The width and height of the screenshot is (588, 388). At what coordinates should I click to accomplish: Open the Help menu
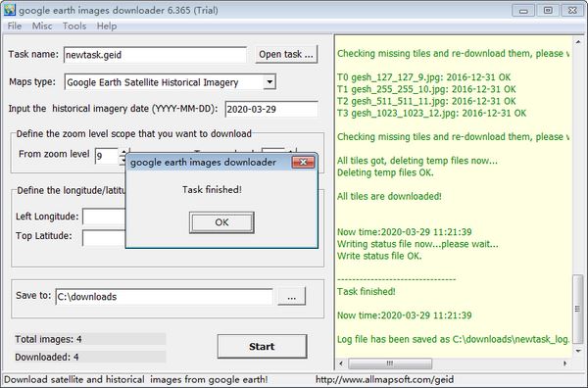coord(107,26)
